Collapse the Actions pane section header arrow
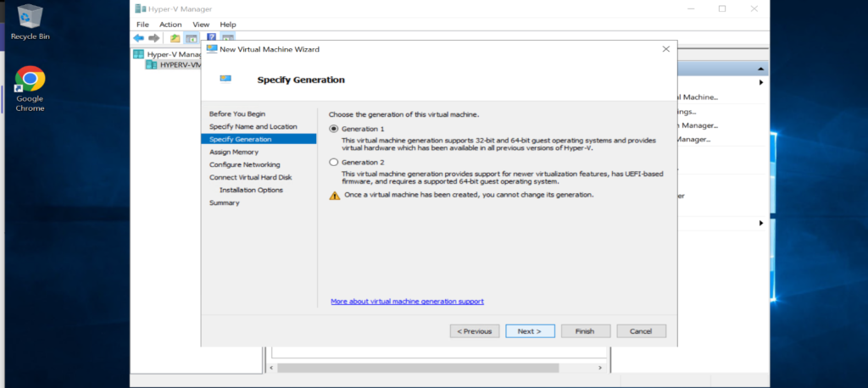The image size is (868, 388). tap(760, 69)
